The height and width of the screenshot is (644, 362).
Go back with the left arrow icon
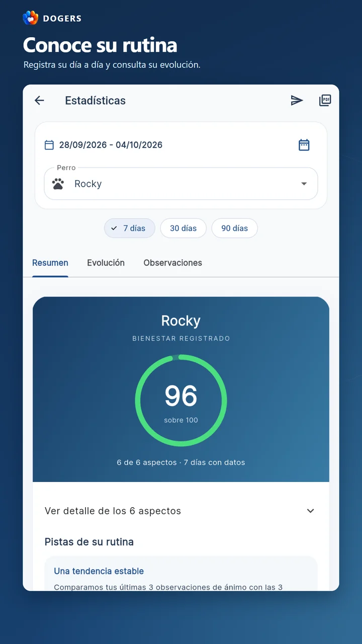click(x=39, y=100)
